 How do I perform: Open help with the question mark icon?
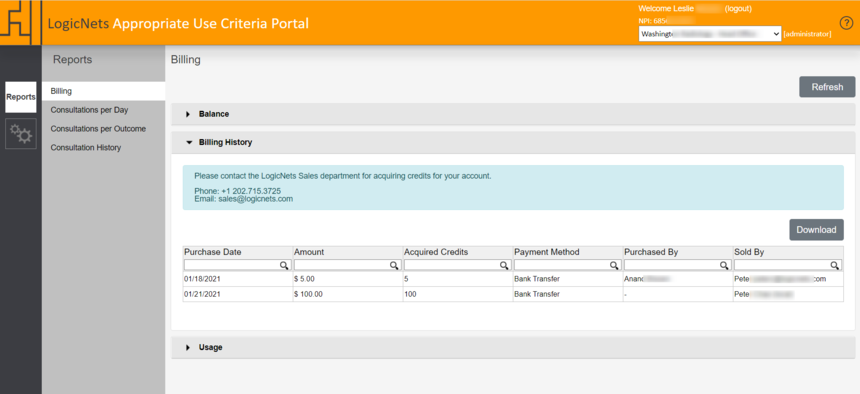tap(846, 22)
